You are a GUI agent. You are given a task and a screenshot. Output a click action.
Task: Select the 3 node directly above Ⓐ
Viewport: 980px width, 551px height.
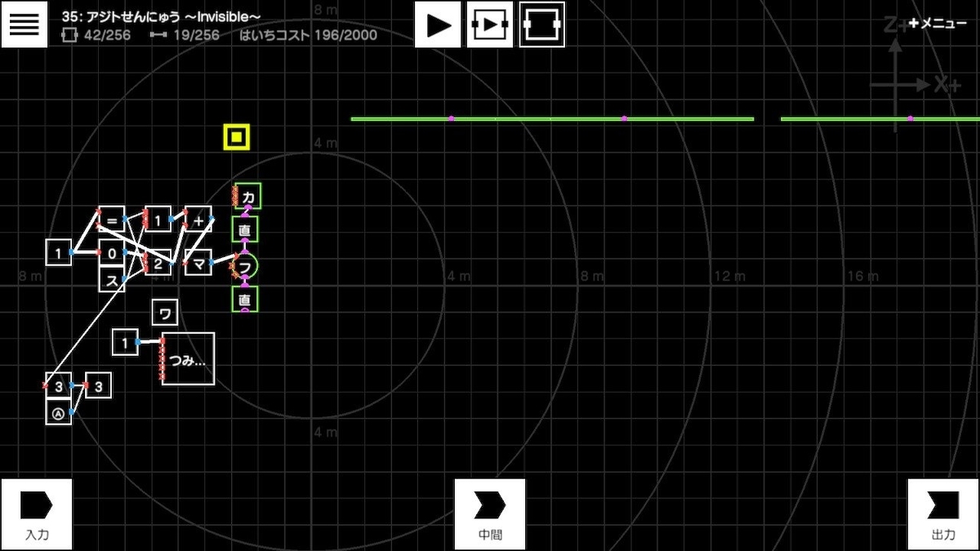coord(58,385)
